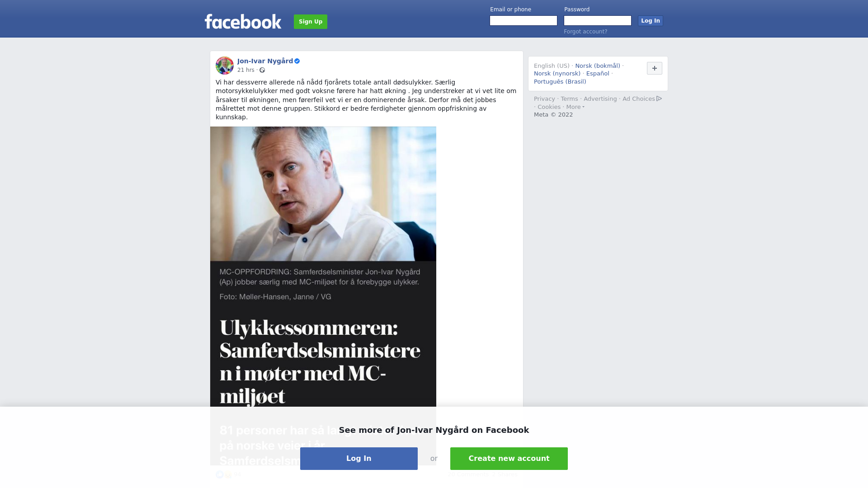Open the Forgot account? link
Image resolution: width=868 pixels, height=488 pixels.
tap(585, 32)
